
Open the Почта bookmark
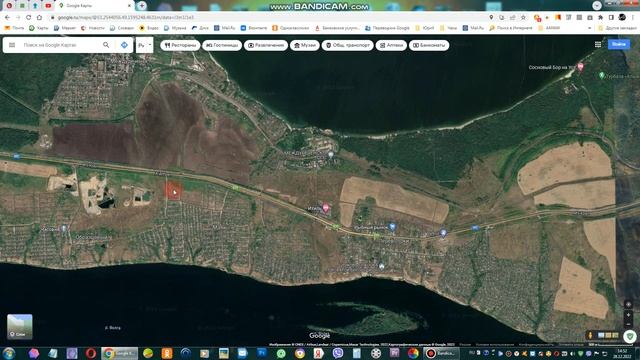pos(14,28)
